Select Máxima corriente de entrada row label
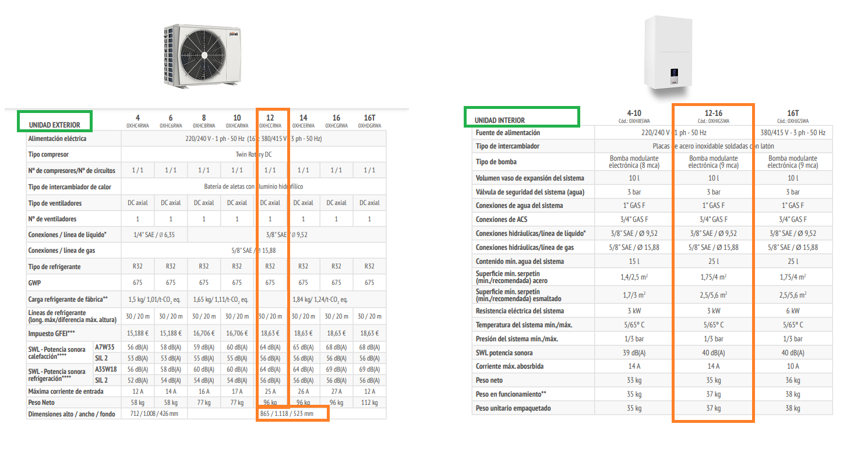Viewport: 868px width, 452px height. click(x=65, y=391)
